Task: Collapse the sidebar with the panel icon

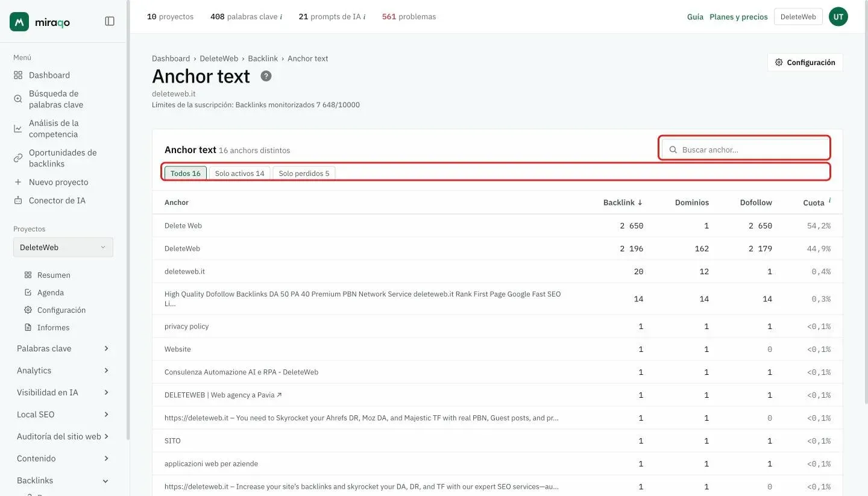Action: pyautogui.click(x=110, y=21)
